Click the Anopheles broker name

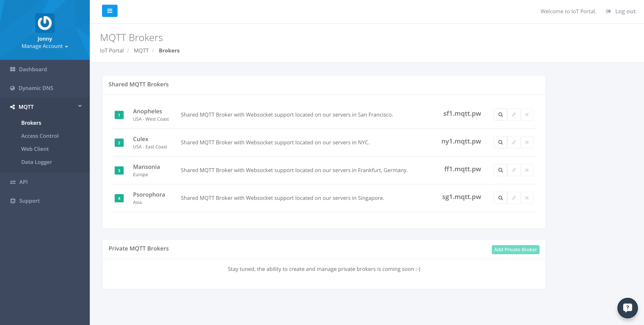148,111
